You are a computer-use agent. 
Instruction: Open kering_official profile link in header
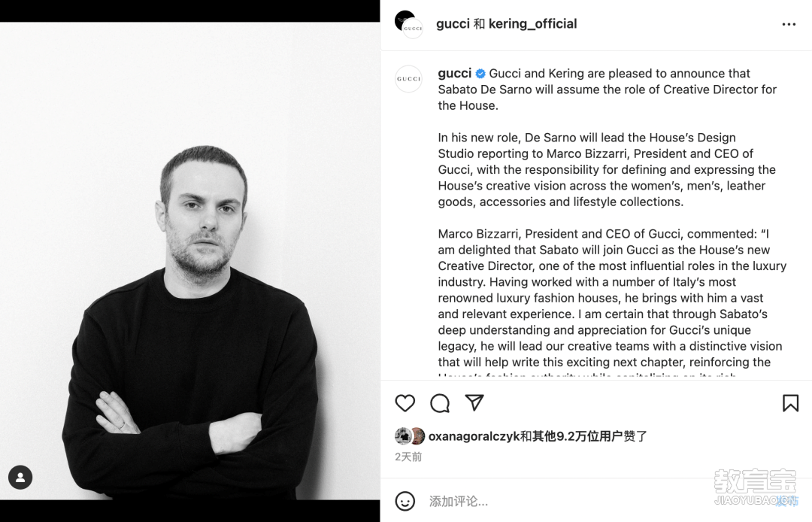(x=532, y=24)
